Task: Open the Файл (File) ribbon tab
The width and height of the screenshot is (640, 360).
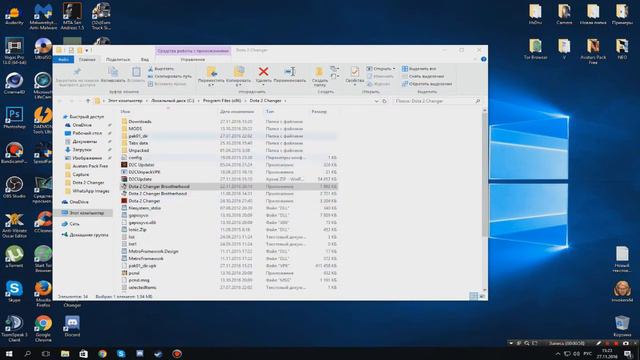Action: coord(64,60)
